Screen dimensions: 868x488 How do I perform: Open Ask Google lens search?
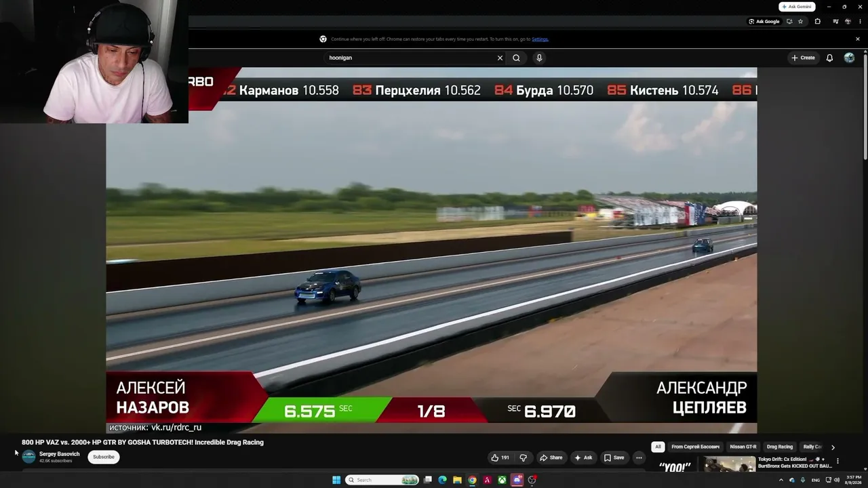(x=764, y=22)
